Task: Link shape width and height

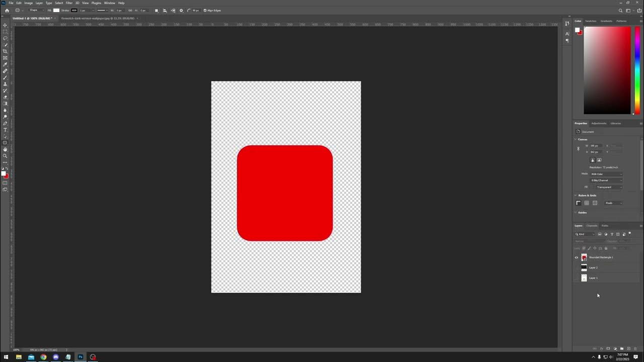Action: coord(130,10)
